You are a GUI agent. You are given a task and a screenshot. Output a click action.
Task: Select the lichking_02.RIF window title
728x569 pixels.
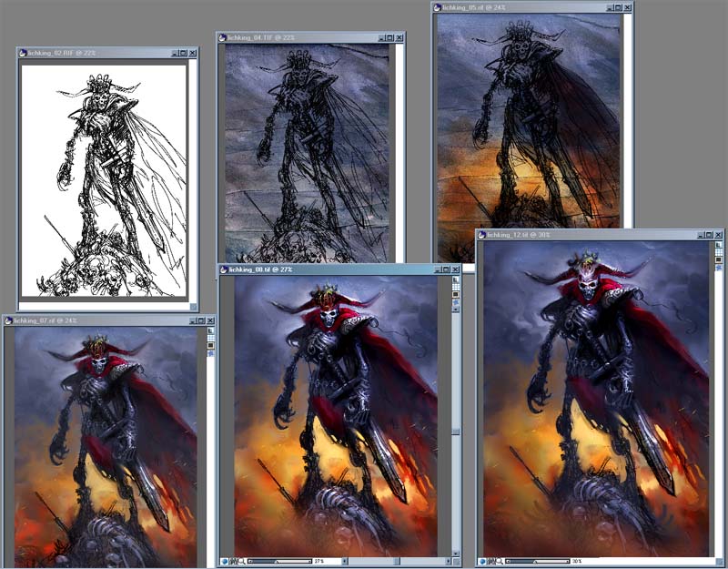click(62, 53)
